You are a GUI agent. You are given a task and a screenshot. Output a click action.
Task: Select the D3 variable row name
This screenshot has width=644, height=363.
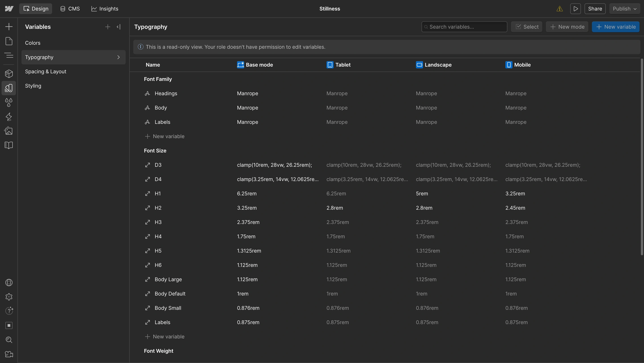click(x=158, y=165)
